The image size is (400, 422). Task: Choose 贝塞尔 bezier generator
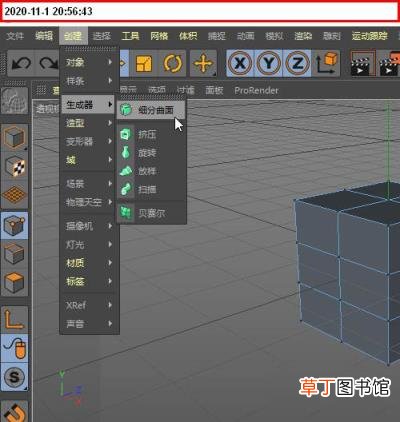151,213
